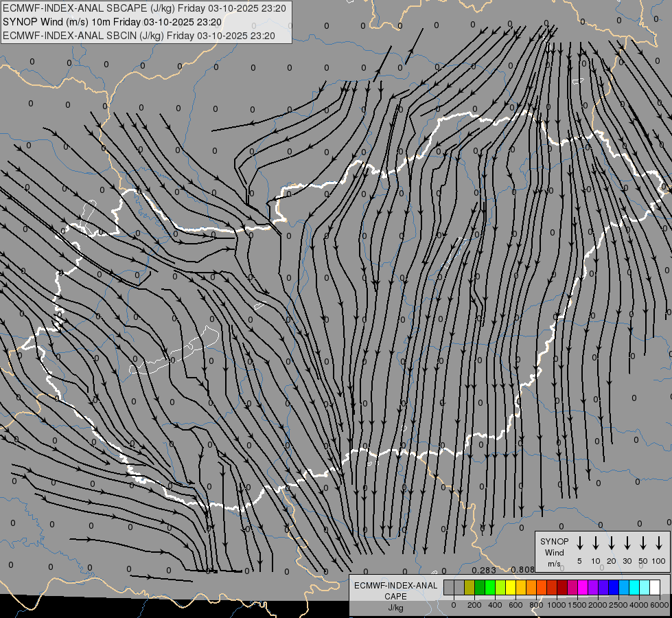Click the 100 label in wind legend
672x618 pixels.
(659, 561)
